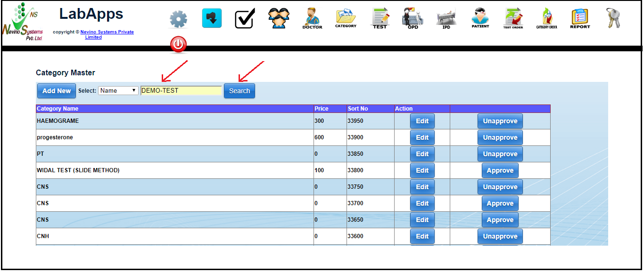This screenshot has width=644, height=272.
Task: Click the Add New button
Action: click(57, 91)
